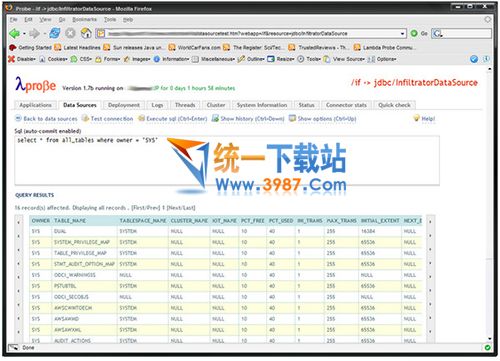Click the Forward navigation arrow
Image resolution: width=500 pixels, height=361 pixels.
tap(34, 33)
